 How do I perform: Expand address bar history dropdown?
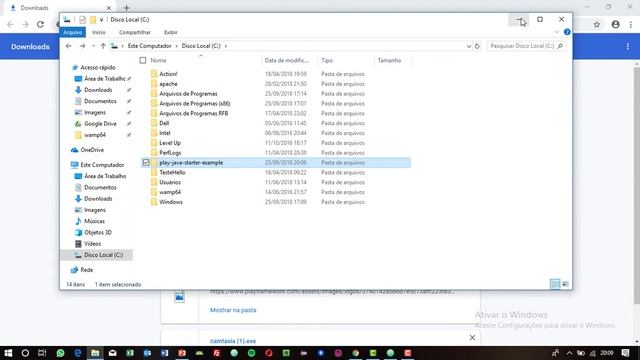tap(469, 46)
